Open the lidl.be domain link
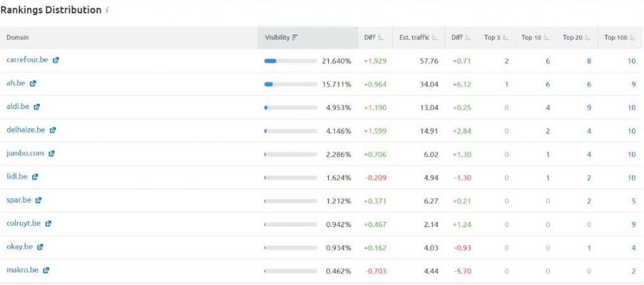This screenshot has width=644, height=285. pyautogui.click(x=17, y=177)
